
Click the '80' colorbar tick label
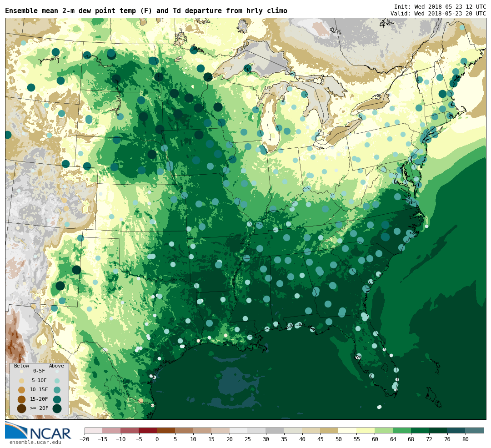pos(466,439)
